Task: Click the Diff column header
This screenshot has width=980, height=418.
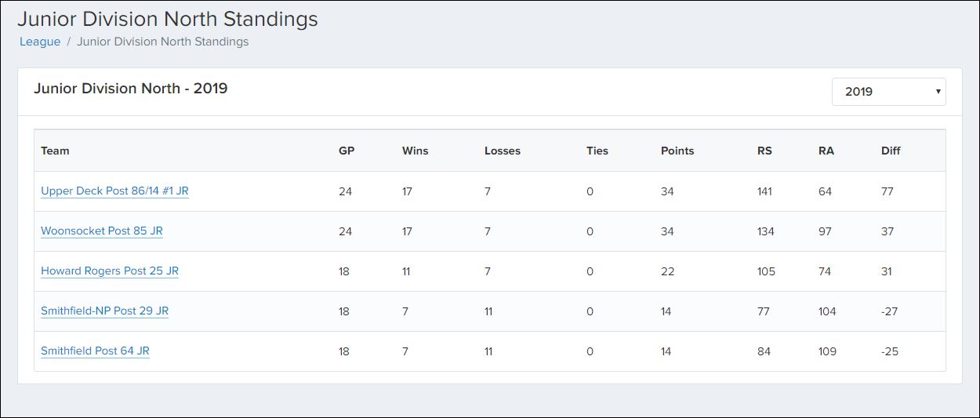Action: (891, 151)
